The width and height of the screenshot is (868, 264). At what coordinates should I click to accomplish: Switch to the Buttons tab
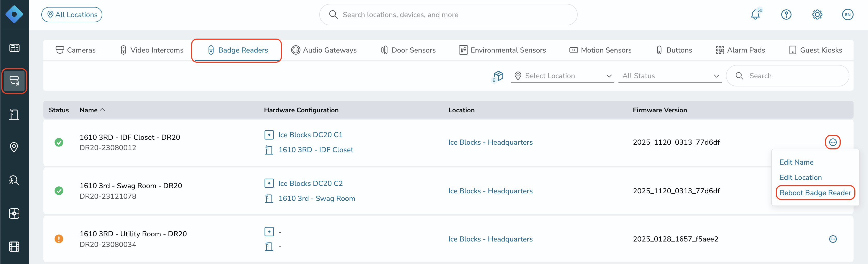(x=674, y=50)
